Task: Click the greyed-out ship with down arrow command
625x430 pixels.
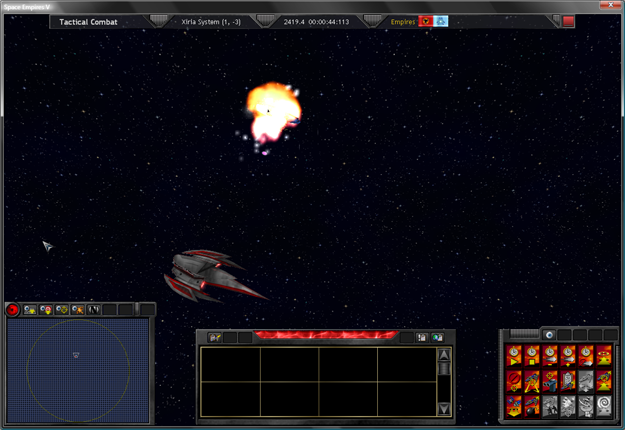Action: 586,381
